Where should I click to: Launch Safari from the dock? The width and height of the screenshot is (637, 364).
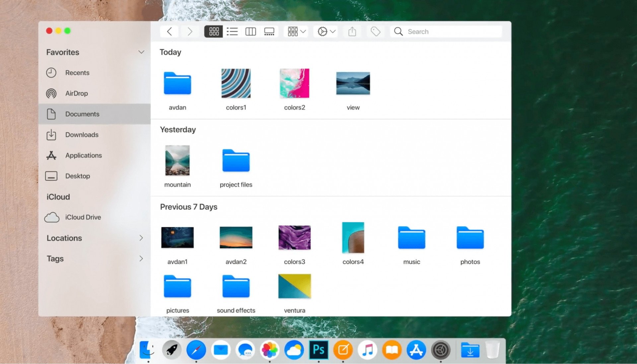(196, 350)
